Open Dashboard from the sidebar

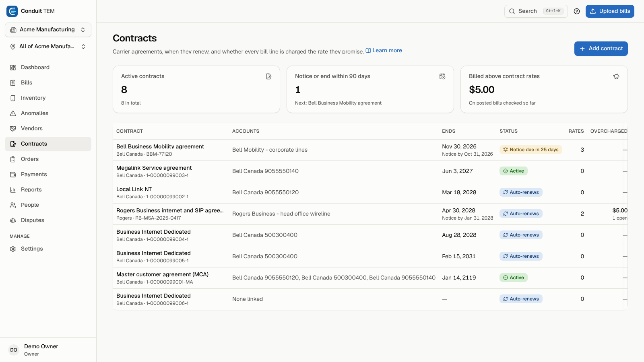click(48, 68)
